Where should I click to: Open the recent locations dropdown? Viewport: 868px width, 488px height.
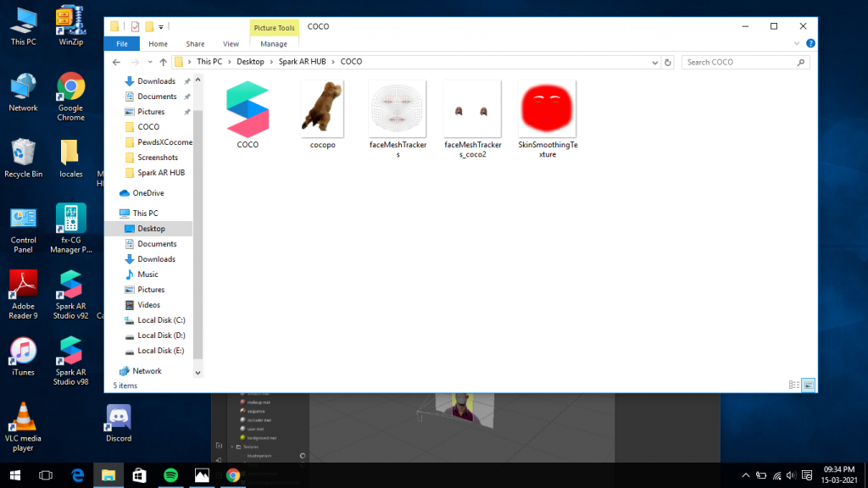tap(150, 62)
